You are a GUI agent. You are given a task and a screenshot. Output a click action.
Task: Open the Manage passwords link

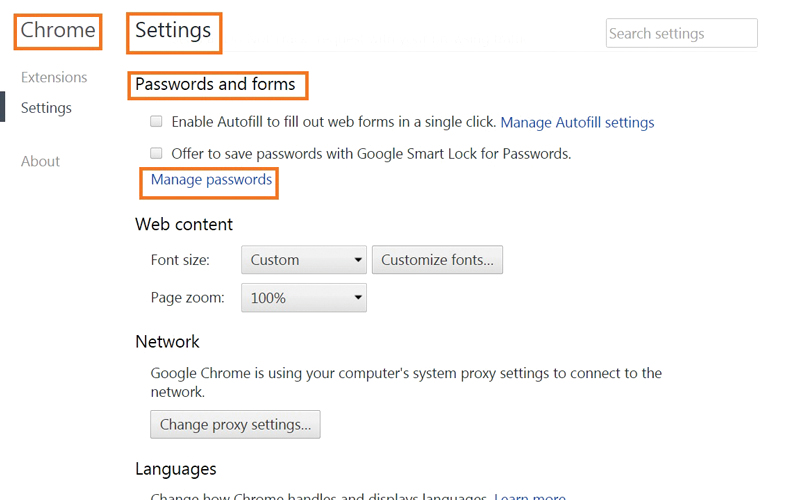(x=211, y=180)
